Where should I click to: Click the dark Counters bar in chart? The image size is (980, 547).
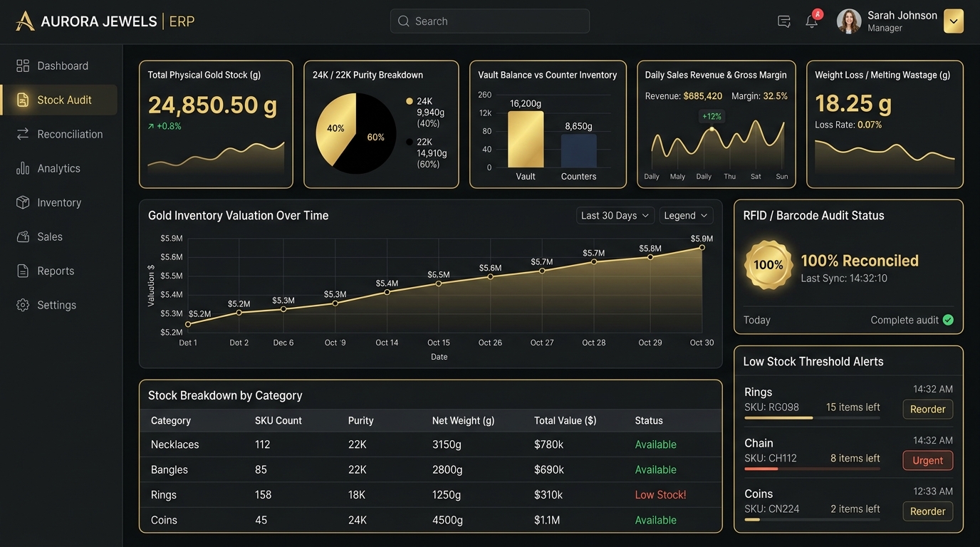578,151
